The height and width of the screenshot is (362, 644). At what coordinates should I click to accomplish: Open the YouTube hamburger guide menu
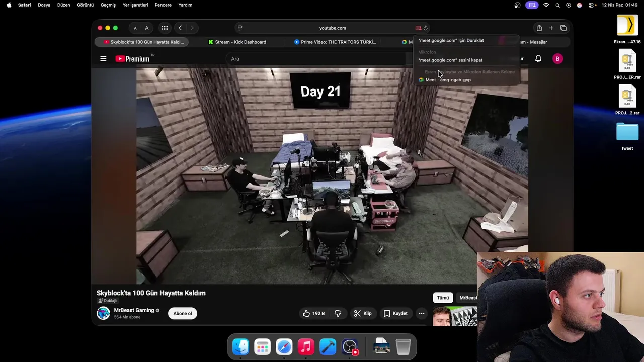[103, 59]
